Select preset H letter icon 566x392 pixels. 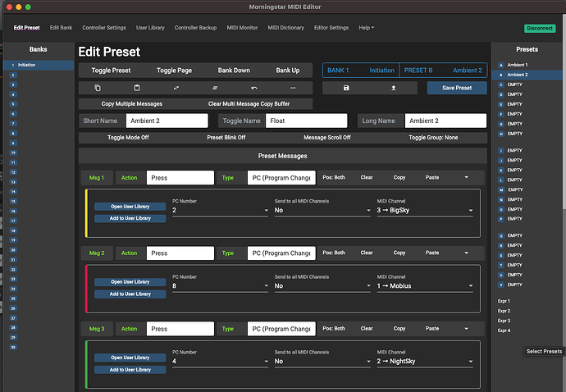tap(500, 134)
